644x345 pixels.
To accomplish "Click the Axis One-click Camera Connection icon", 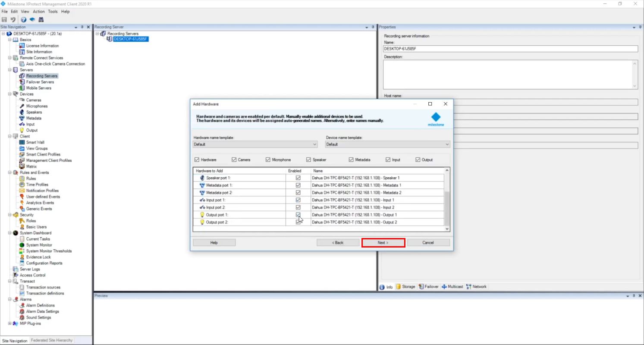I will (22, 64).
